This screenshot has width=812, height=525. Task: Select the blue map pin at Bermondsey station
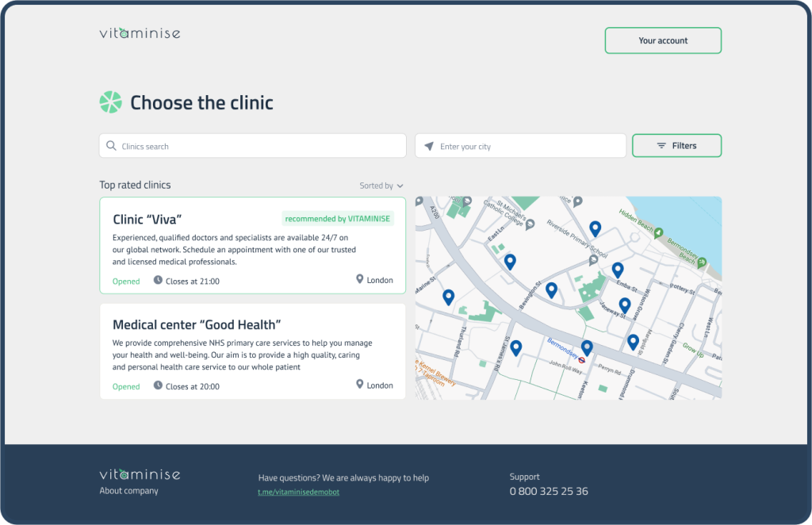(x=587, y=347)
